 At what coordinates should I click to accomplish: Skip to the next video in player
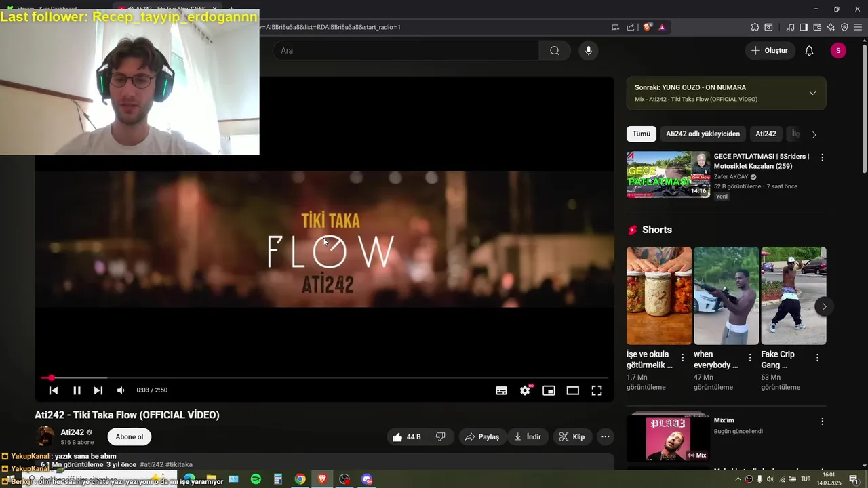coord(98,390)
